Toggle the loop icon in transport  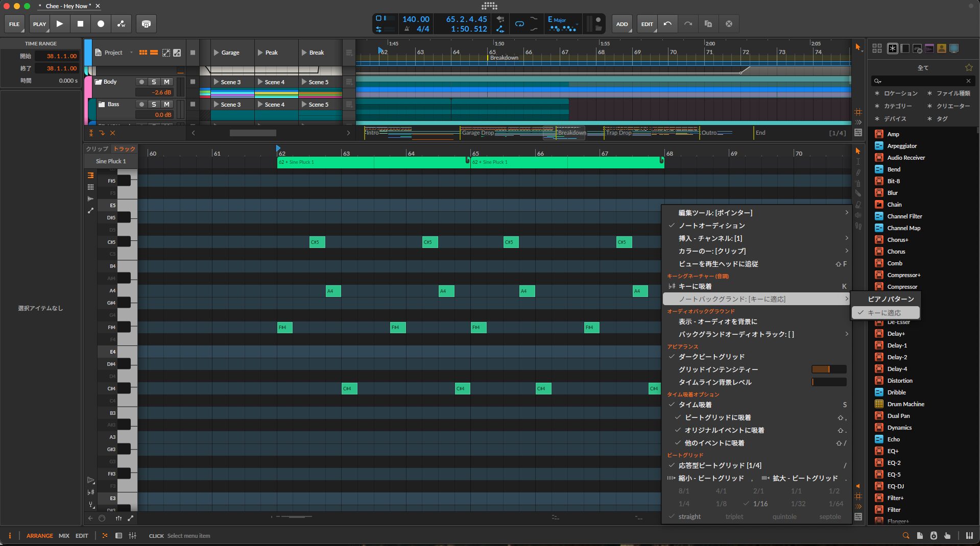[x=519, y=24]
